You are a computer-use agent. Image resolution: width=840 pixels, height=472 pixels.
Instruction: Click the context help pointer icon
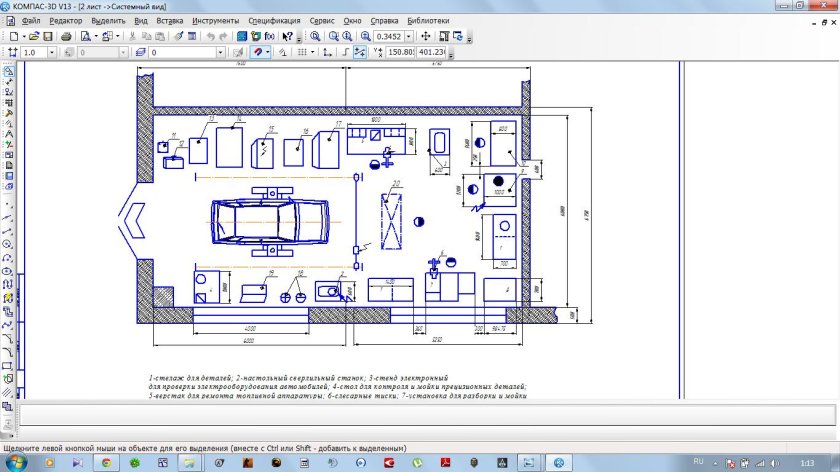pyautogui.click(x=287, y=36)
